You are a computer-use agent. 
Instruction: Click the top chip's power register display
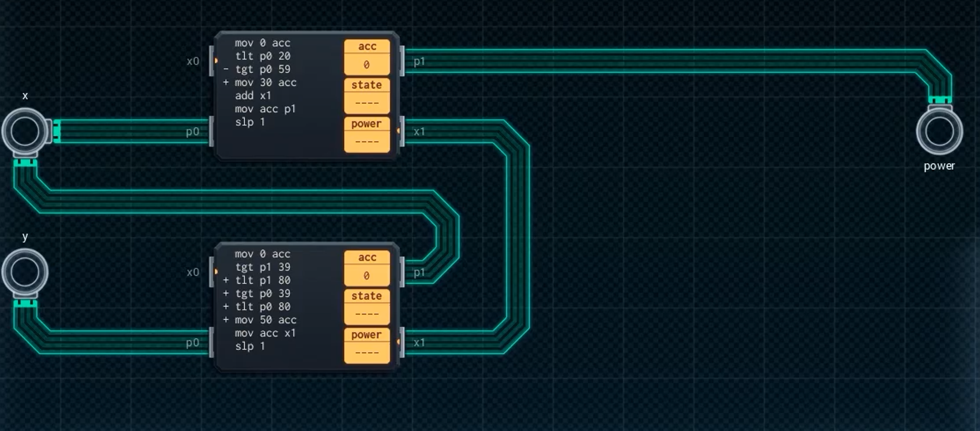coord(367,141)
